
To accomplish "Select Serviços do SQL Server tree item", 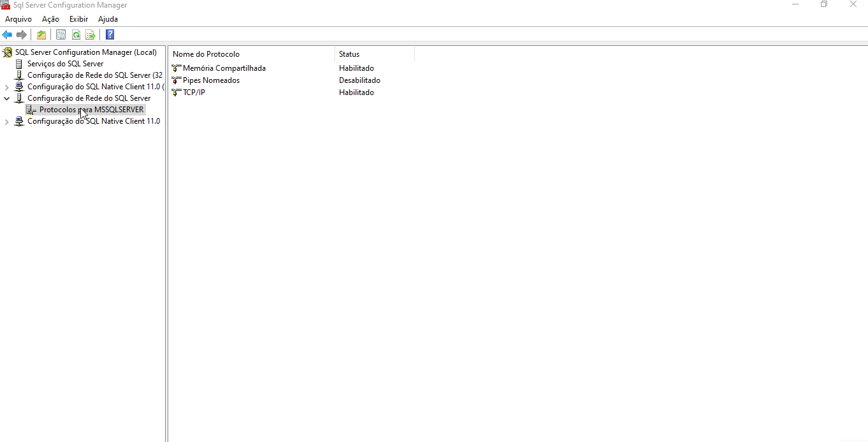I will coord(65,64).
